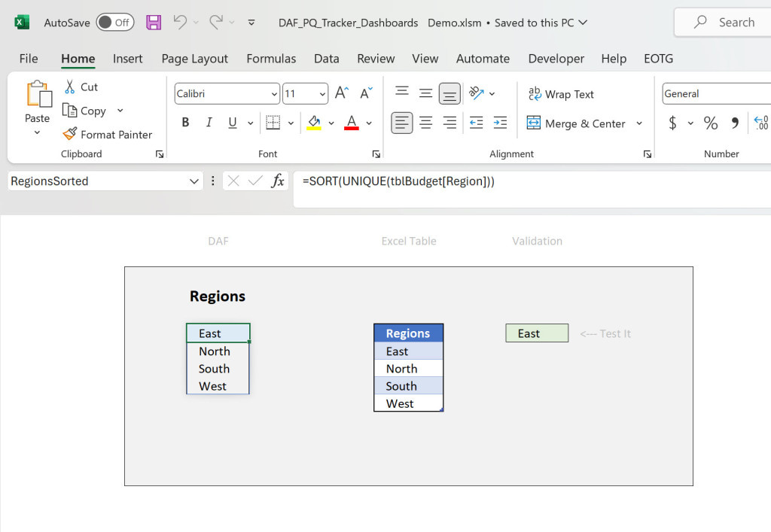
Task: Click the green East validation cell
Action: point(537,333)
